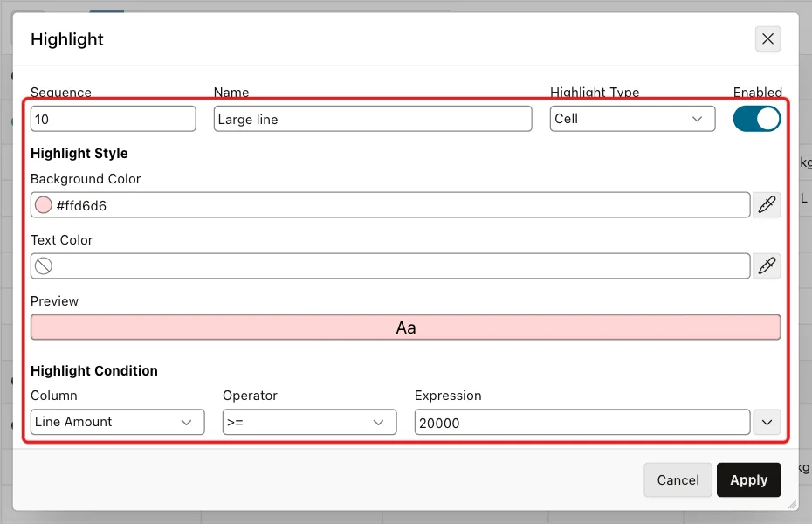Close the Highlight dialog

pyautogui.click(x=767, y=38)
